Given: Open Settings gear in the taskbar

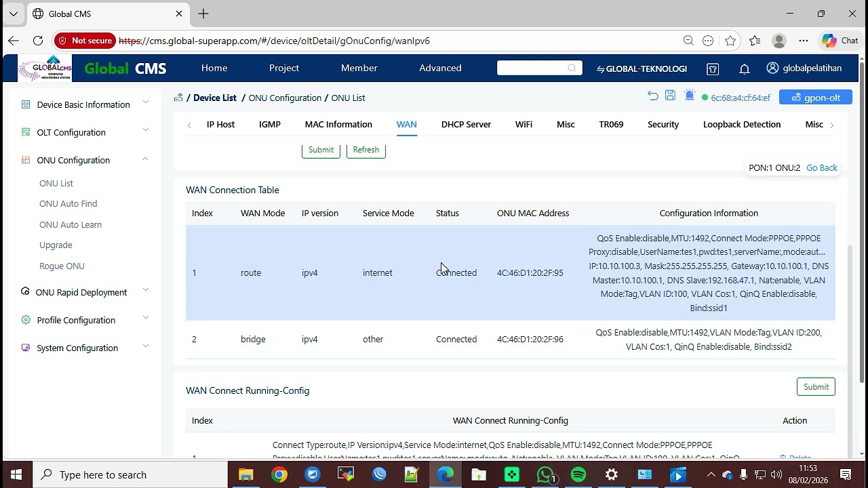Looking at the screenshot, I should pos(612,474).
